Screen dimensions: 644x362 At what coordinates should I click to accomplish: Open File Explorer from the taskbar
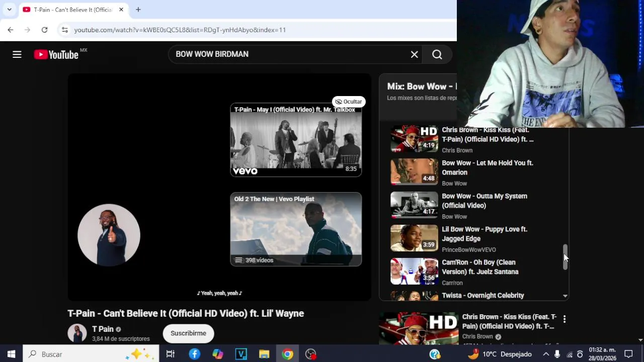(x=264, y=354)
